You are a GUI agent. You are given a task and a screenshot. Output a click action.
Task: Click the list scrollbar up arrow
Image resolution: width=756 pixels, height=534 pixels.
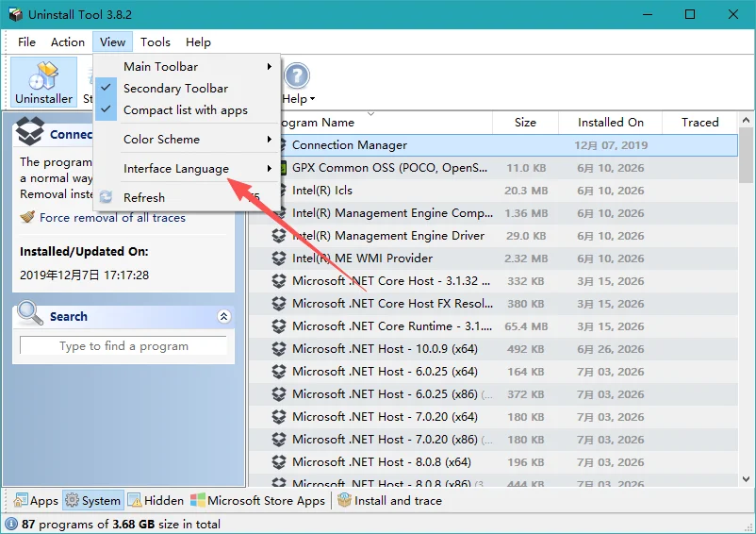click(746, 120)
